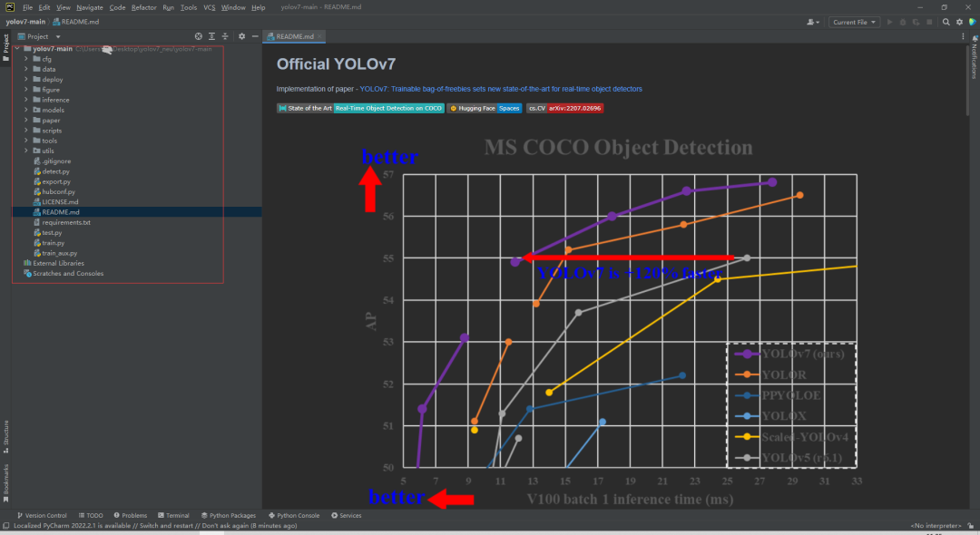Expand the inference folder
The height and width of the screenshot is (535, 980).
[x=26, y=99]
